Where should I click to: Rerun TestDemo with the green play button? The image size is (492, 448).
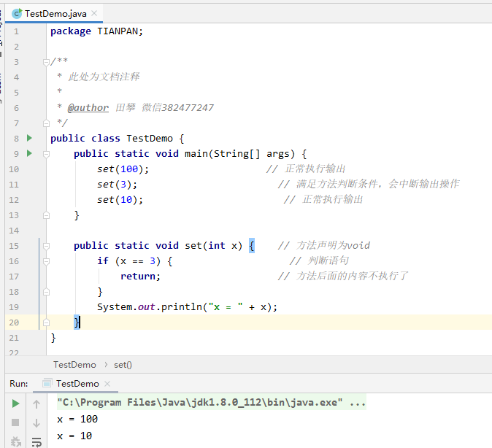click(15, 403)
